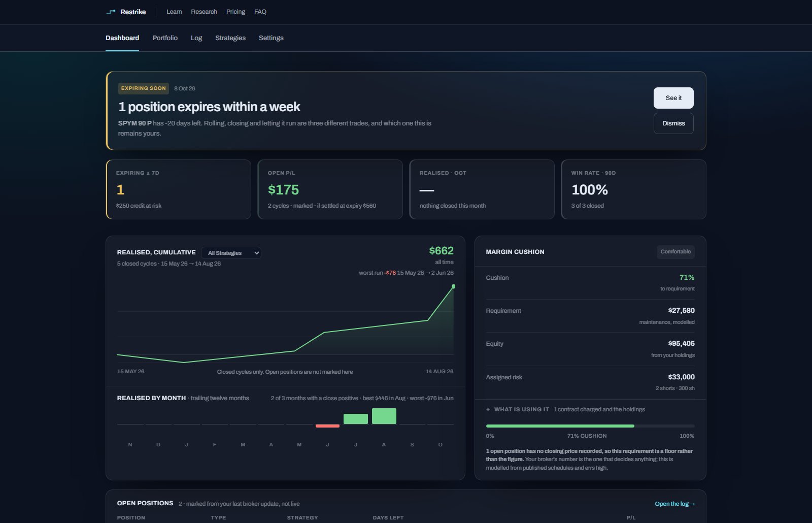Click the worst run -$76 text
Viewport: 812px width, 523px height.
pos(377,273)
